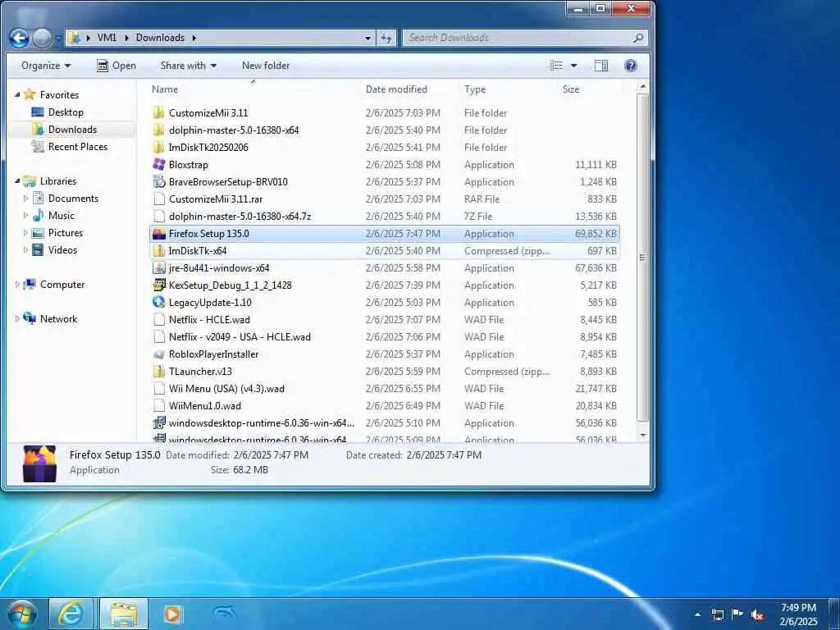Select the jre-8u441-windows-x64 Java icon
The width and height of the screenshot is (840, 630).
(158, 268)
